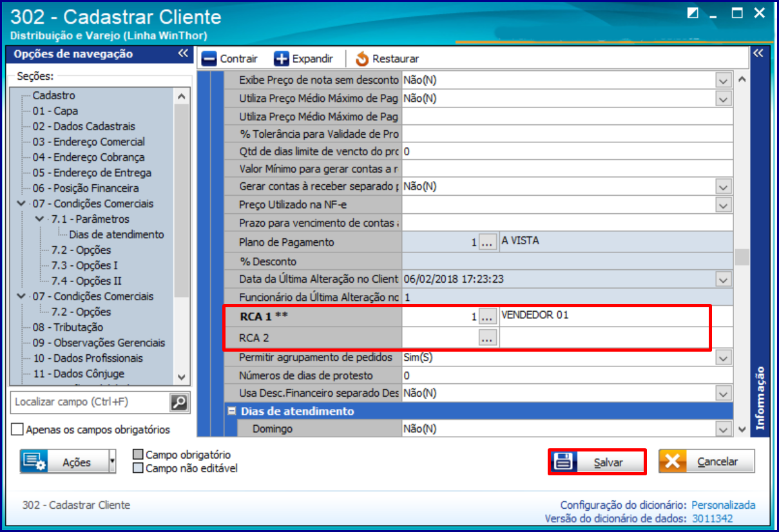The image size is (779, 532).
Task: Open the RCA 2 lookup button
Action: (x=487, y=337)
